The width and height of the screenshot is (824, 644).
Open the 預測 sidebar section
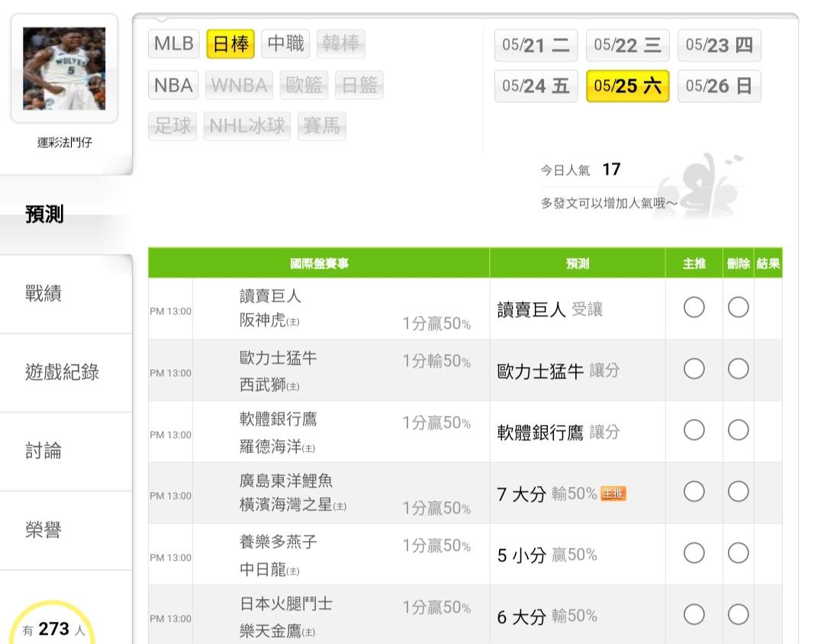(66, 214)
